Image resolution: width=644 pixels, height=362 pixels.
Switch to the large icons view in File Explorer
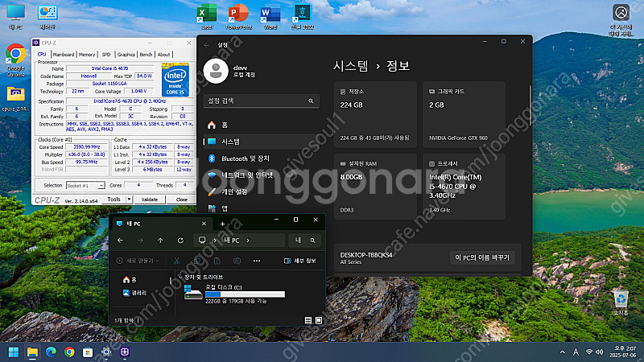point(319,320)
